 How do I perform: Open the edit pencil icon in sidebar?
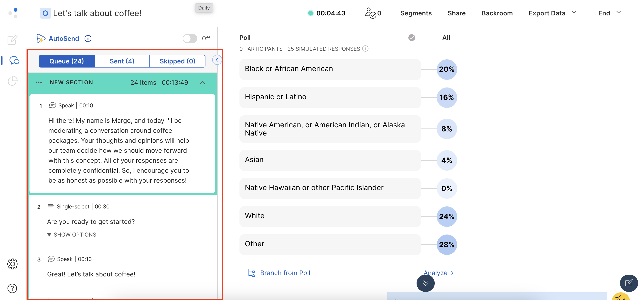tap(12, 40)
